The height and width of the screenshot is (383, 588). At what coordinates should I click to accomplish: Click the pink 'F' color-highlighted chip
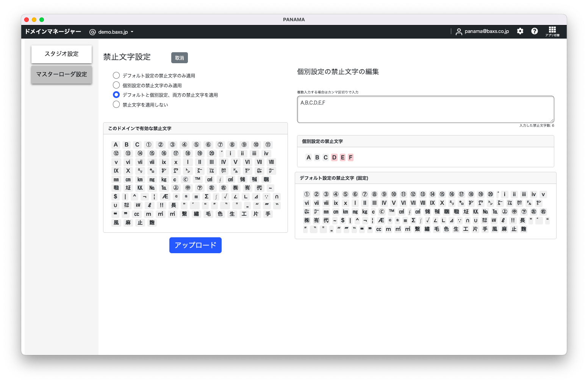click(x=351, y=157)
